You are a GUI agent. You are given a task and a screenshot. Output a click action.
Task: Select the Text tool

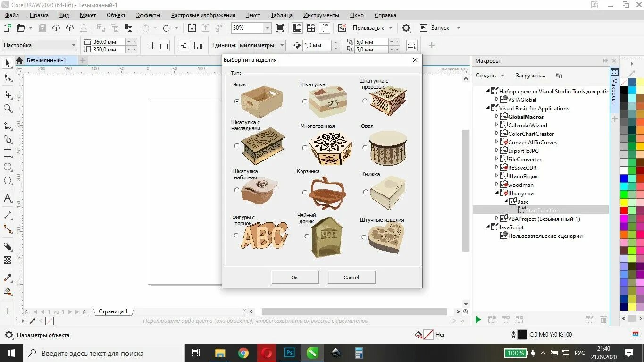8,198
